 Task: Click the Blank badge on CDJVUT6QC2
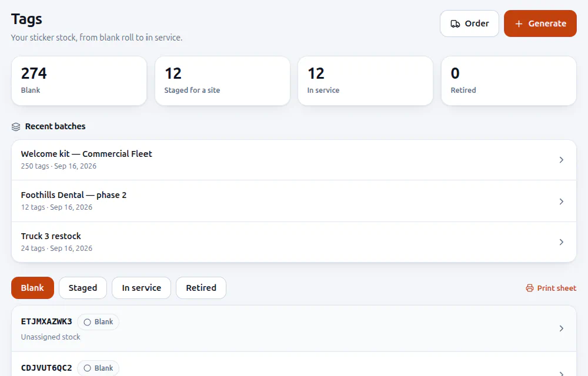click(x=98, y=368)
